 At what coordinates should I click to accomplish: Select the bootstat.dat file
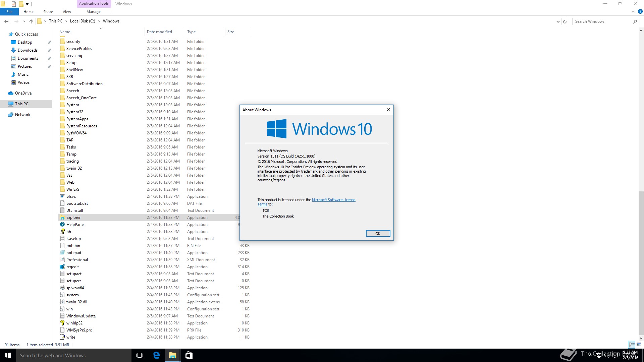[77, 203]
